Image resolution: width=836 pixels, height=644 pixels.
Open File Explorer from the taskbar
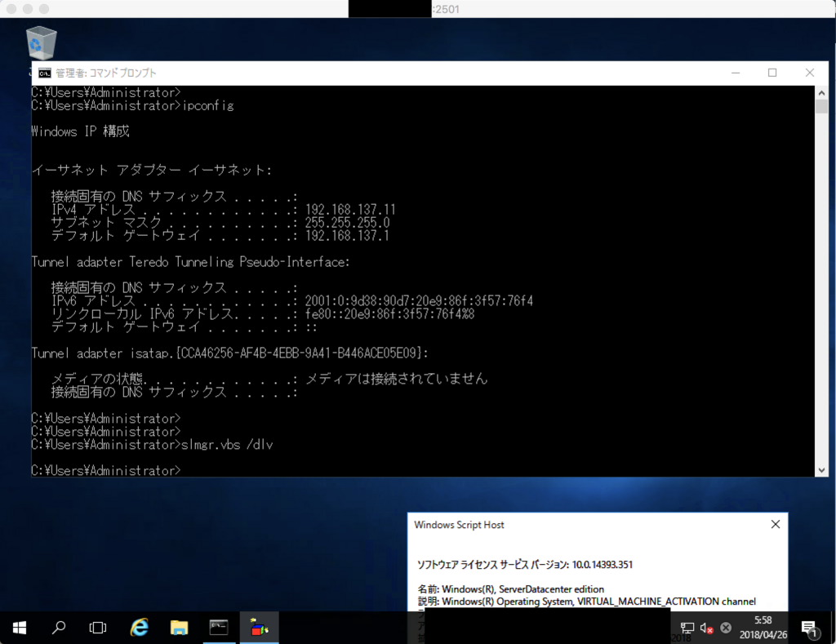pyautogui.click(x=179, y=628)
